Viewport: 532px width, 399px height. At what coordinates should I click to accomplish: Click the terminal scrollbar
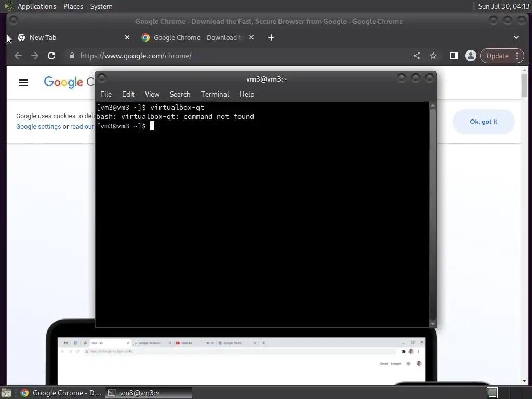point(433,215)
